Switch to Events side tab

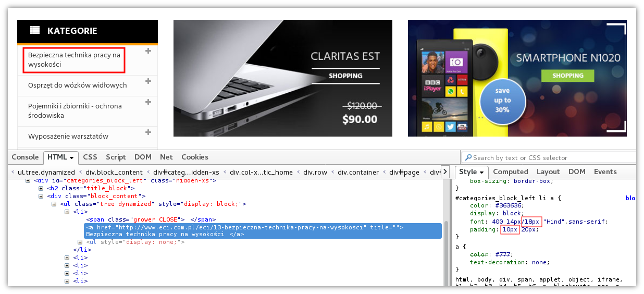[x=605, y=171]
